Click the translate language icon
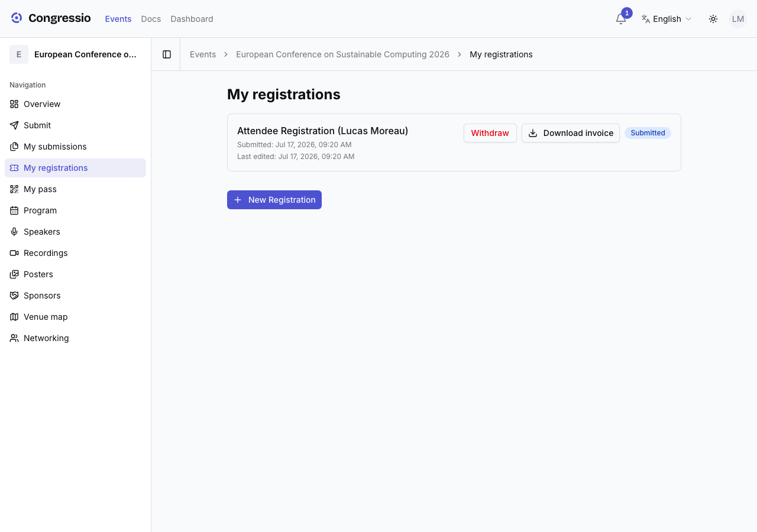The height and width of the screenshot is (532, 757). tap(646, 19)
